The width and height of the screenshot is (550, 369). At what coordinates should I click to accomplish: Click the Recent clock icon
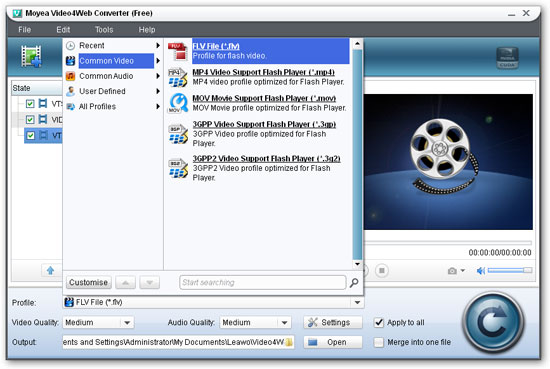coord(71,46)
